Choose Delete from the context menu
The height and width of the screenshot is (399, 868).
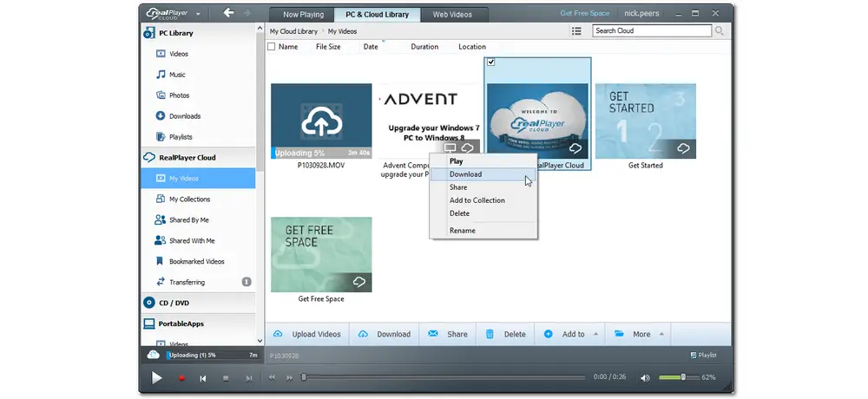(483, 213)
